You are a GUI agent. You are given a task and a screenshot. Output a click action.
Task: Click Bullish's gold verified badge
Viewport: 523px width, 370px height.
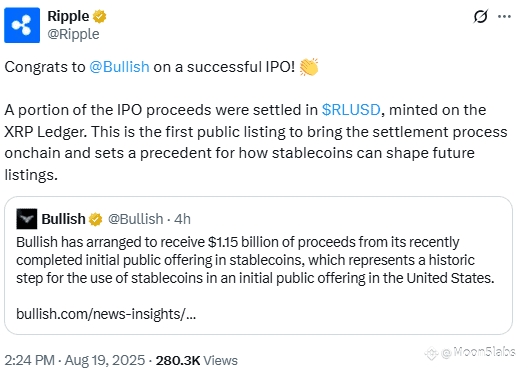click(x=95, y=219)
